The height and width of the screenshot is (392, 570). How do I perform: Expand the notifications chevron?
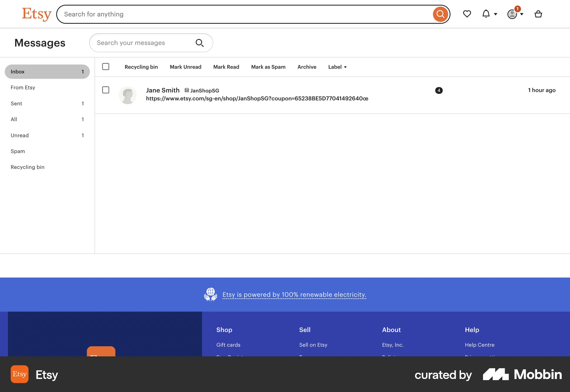495,14
